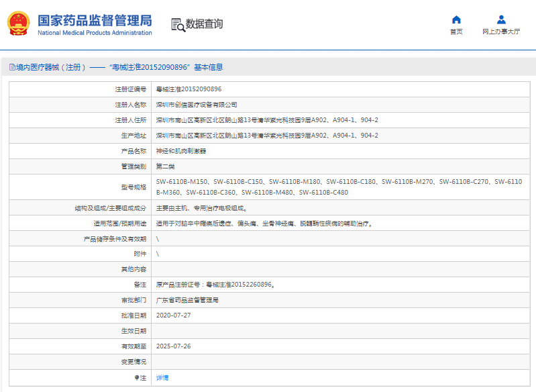This screenshot has width=536, height=392.
Task: Click the approval date 2020-07-27 value
Action: (174, 315)
